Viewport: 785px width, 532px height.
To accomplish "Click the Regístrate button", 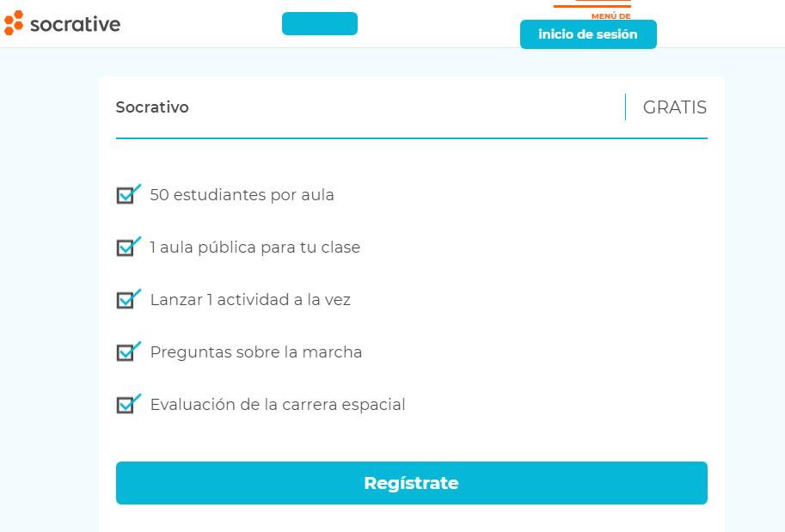I will (x=411, y=483).
